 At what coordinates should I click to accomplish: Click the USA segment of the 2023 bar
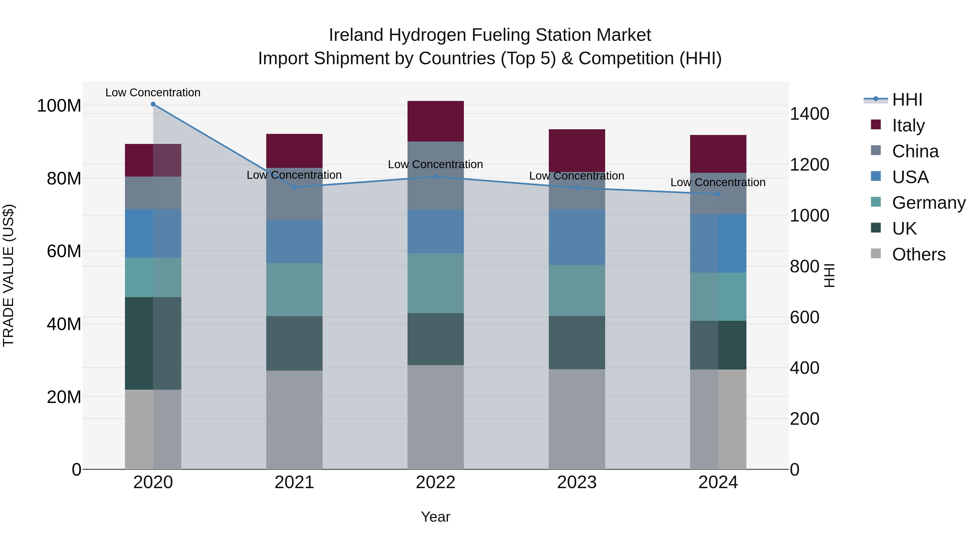pyautogui.click(x=577, y=237)
